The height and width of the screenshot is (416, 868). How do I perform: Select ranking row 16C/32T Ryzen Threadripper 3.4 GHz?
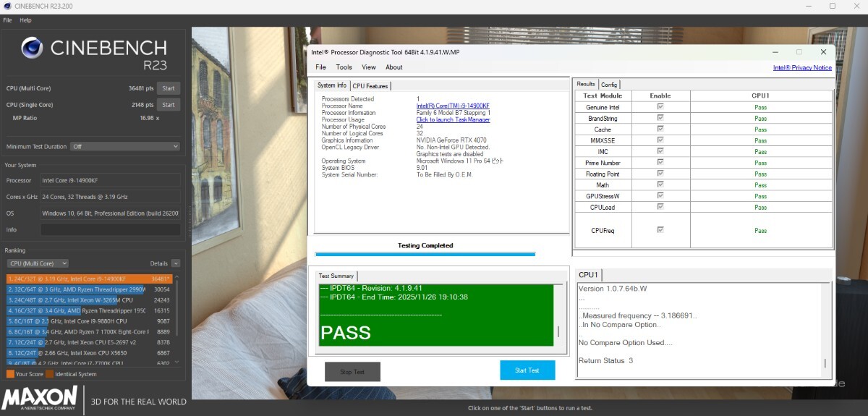[x=89, y=310]
